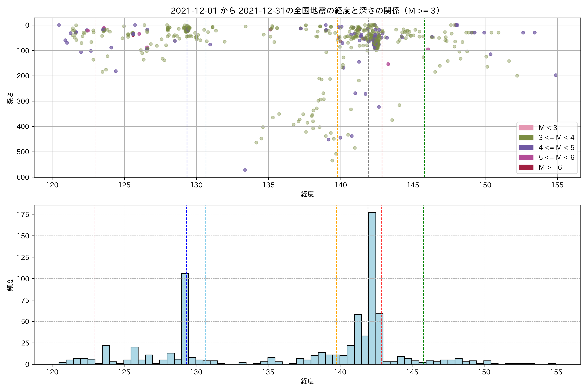The width and height of the screenshot is (588, 392).
Task: Click the purple point at far right near longitude 155
Action: (x=555, y=75)
